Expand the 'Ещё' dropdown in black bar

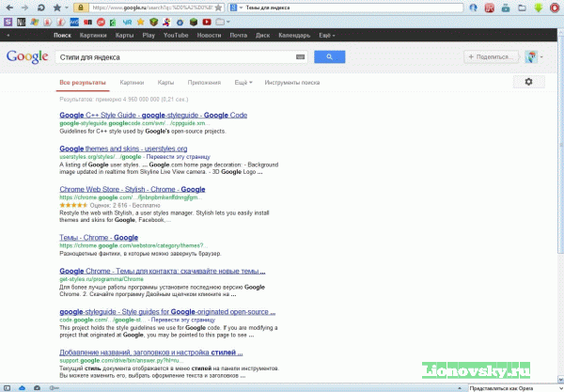coord(325,34)
